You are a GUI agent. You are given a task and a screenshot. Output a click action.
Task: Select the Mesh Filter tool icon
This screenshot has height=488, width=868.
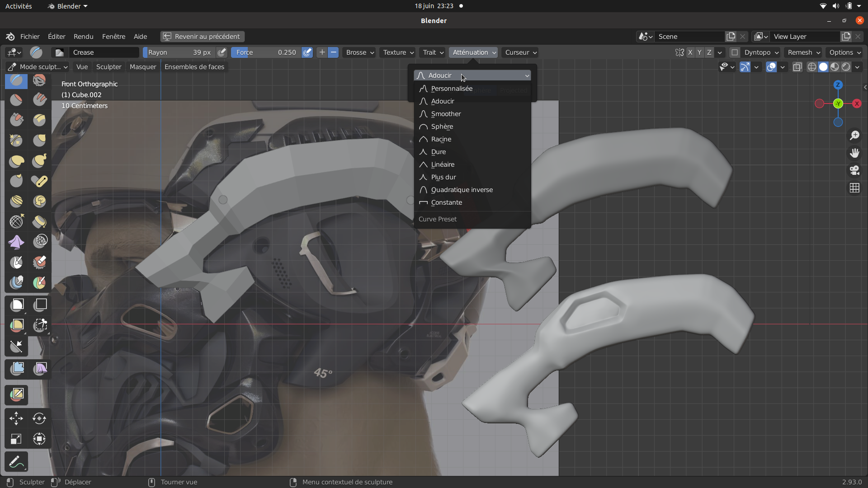[17, 369]
